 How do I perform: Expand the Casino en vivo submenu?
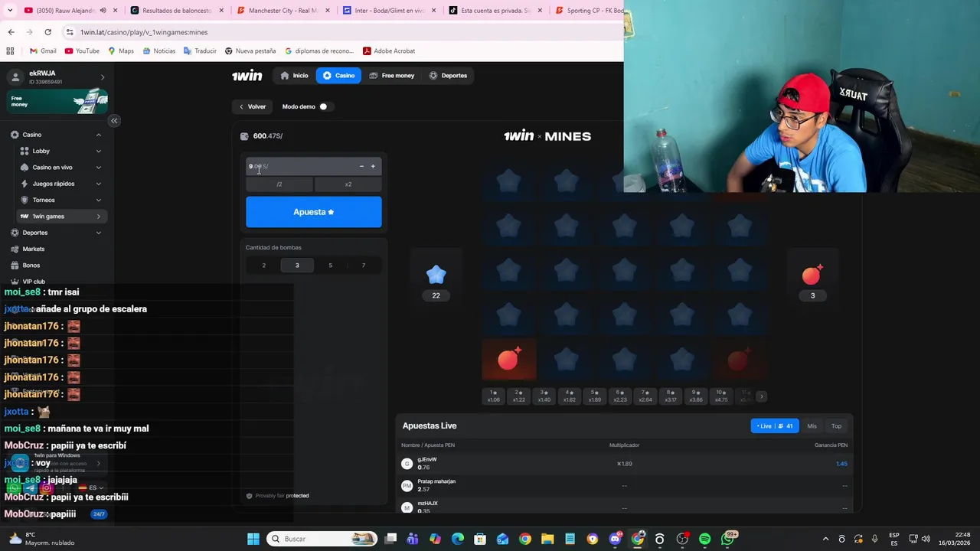99,168
